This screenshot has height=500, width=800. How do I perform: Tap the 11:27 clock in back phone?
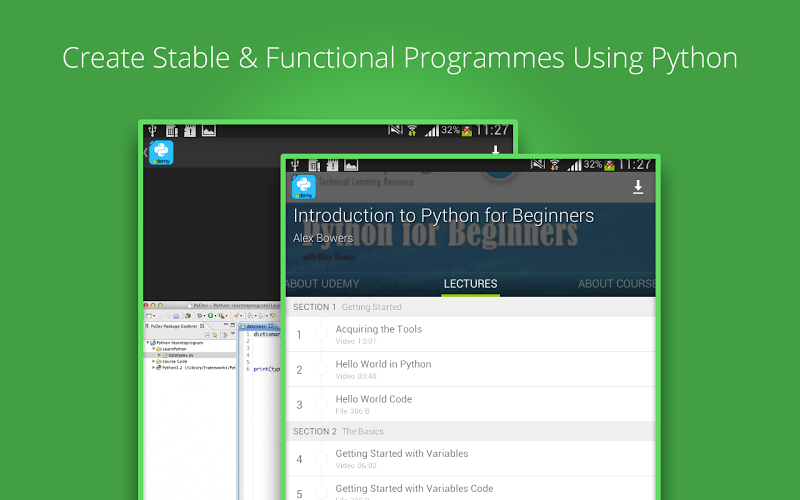click(492, 130)
